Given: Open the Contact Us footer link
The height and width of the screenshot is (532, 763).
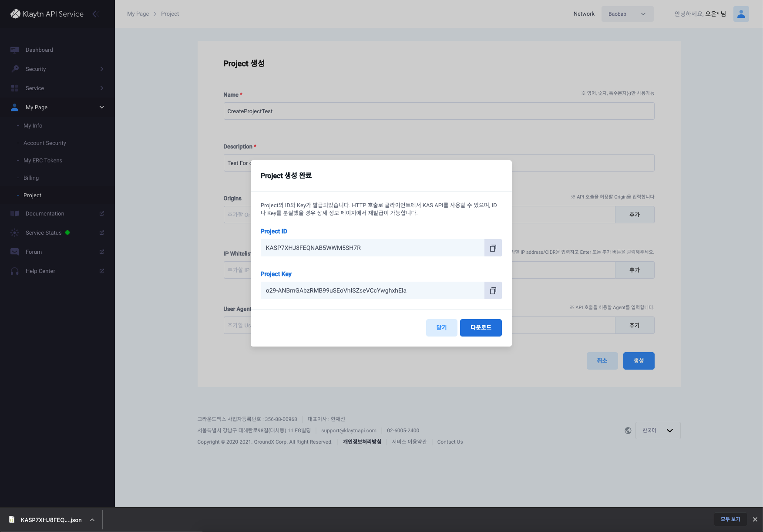Looking at the screenshot, I should tap(450, 442).
